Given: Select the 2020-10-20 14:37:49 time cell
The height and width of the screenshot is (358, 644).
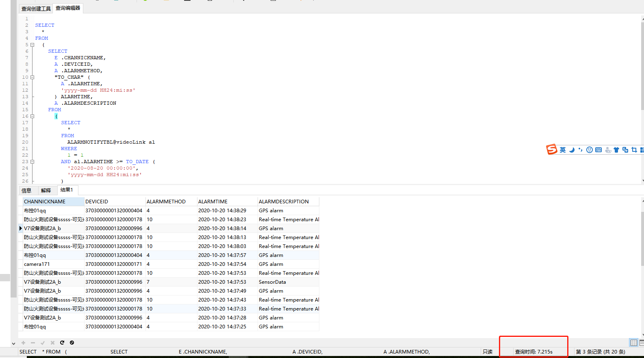Looking at the screenshot, I should (228, 291).
